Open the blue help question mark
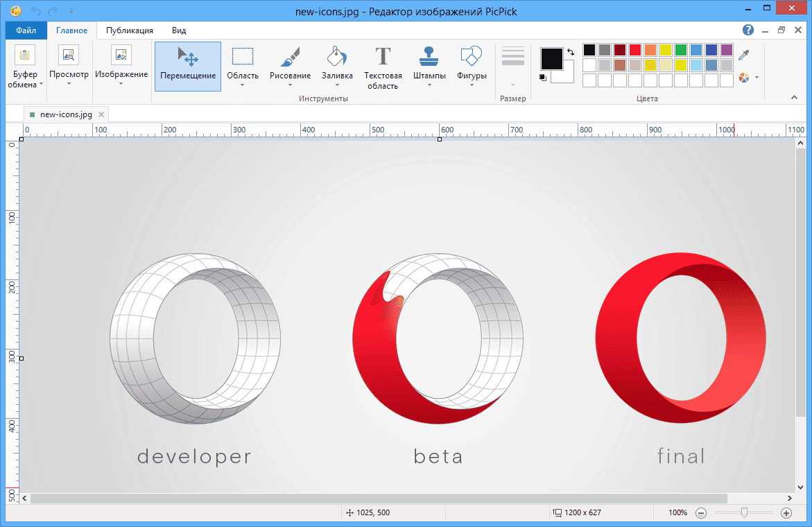The height and width of the screenshot is (527, 812). [748, 30]
